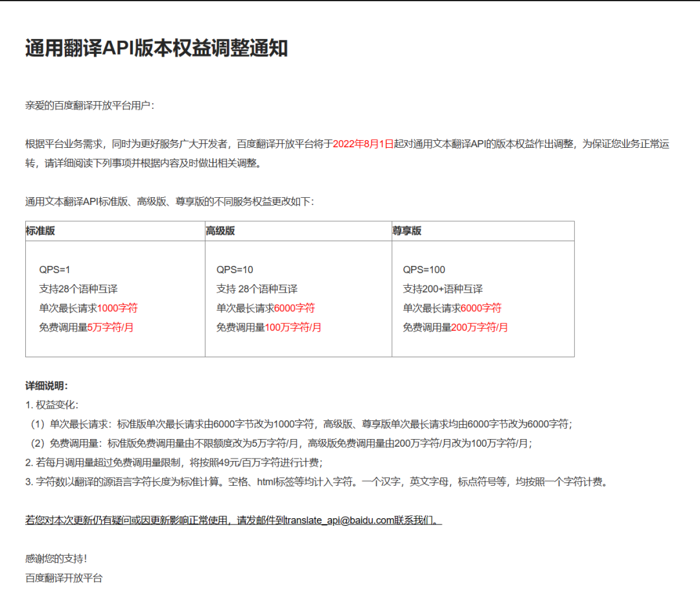The height and width of the screenshot is (594, 700).
Task: Click 免费调用量200万字符/月 text
Action: click(x=456, y=327)
